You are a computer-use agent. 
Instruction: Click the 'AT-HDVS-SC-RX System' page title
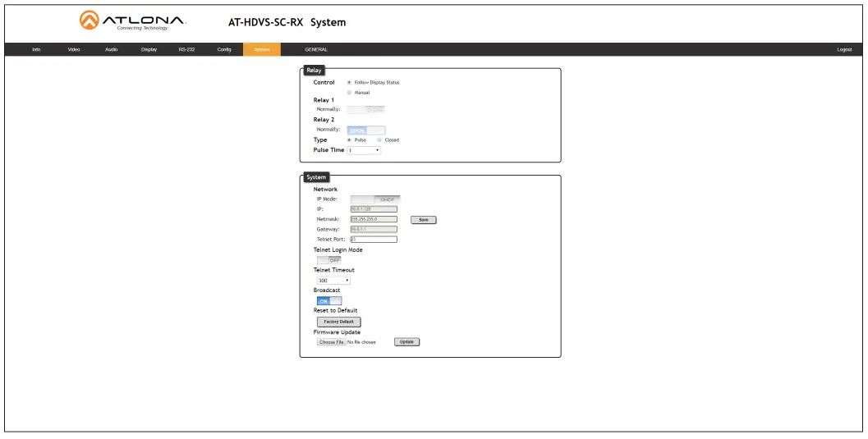(287, 23)
